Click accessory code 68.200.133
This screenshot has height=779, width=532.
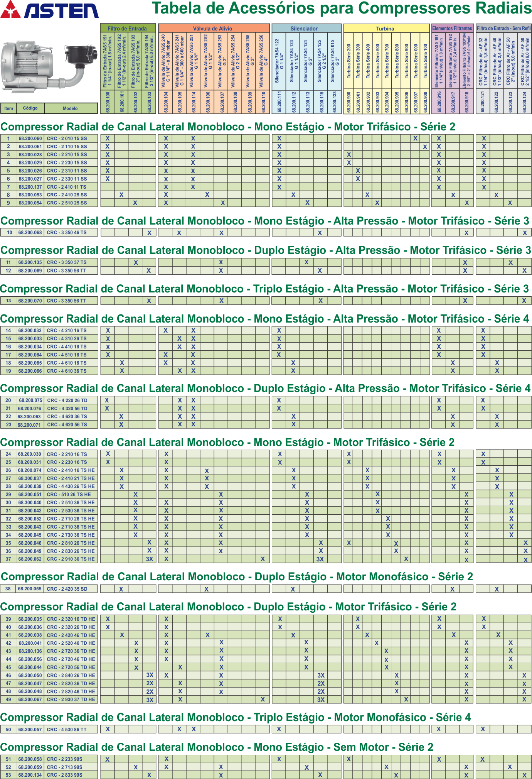334,102
